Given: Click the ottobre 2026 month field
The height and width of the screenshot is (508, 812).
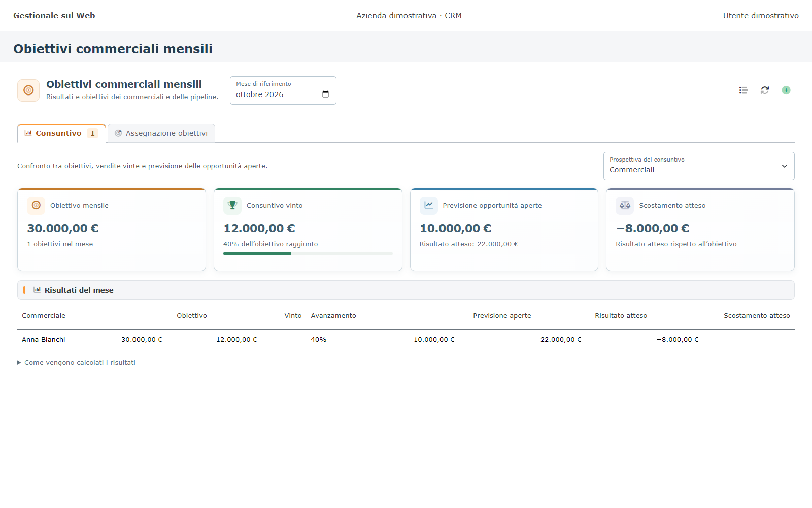Looking at the screenshot, I should click(283, 90).
